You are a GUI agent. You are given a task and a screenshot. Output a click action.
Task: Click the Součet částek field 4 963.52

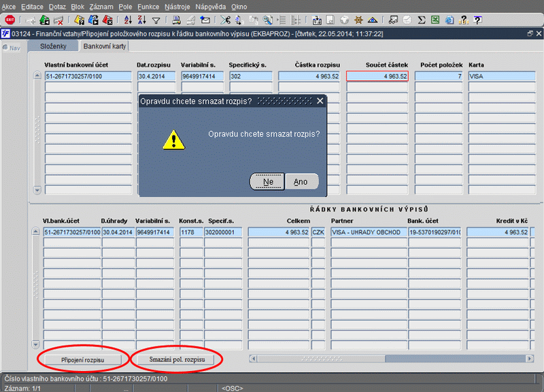click(377, 76)
